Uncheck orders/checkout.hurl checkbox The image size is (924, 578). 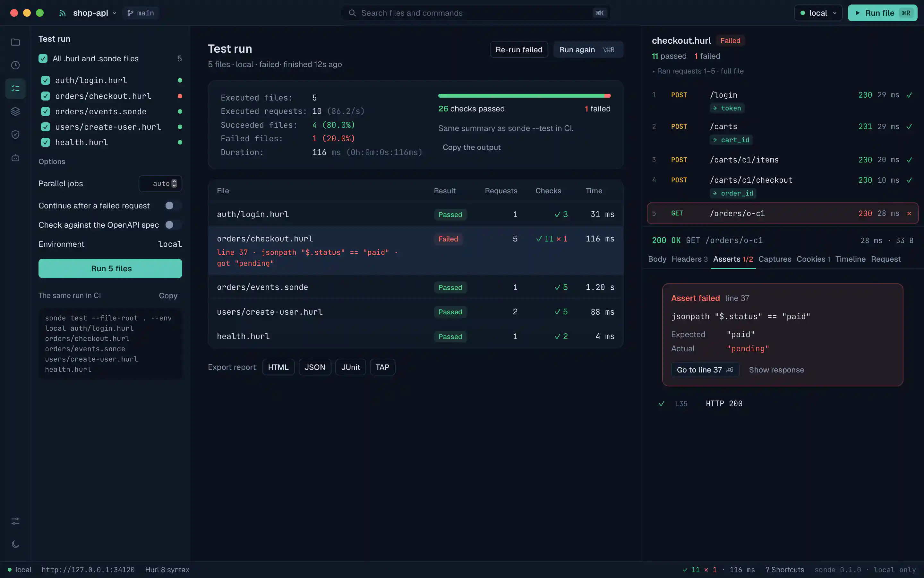tap(46, 96)
